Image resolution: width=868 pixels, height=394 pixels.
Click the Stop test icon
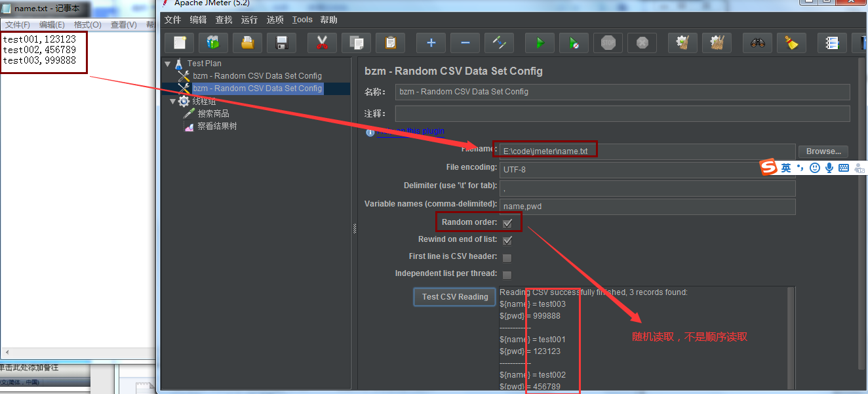pyautogui.click(x=608, y=43)
